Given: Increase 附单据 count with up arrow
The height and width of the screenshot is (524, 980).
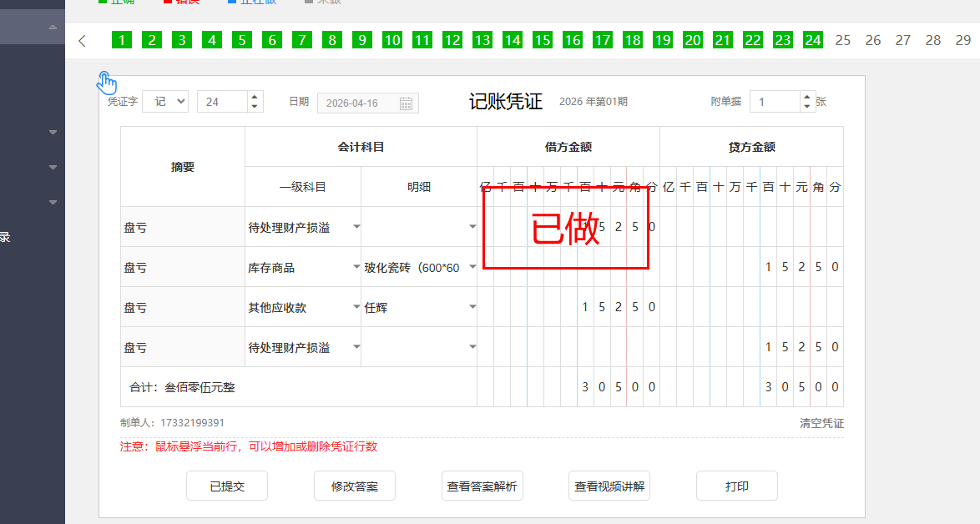Looking at the screenshot, I should (x=806, y=97).
